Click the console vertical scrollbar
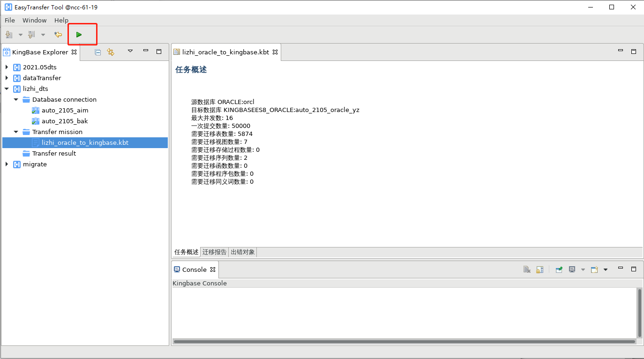Viewport: 644px width, 359px height. pos(639,313)
